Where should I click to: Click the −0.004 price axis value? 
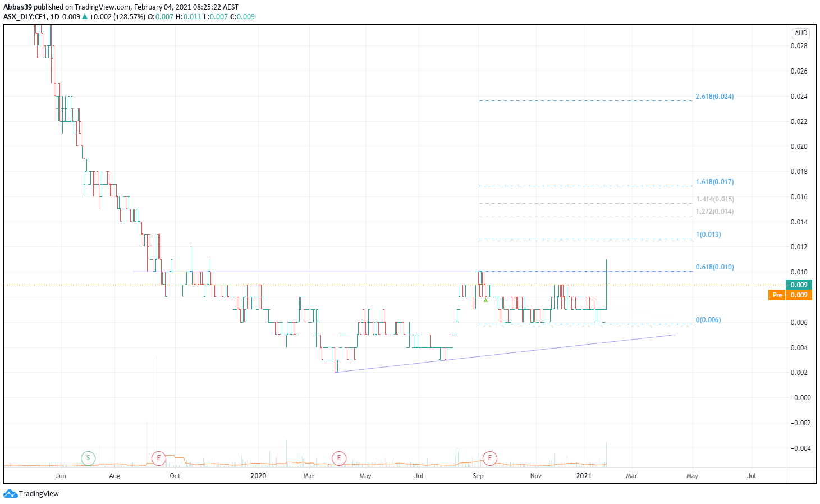(x=801, y=448)
